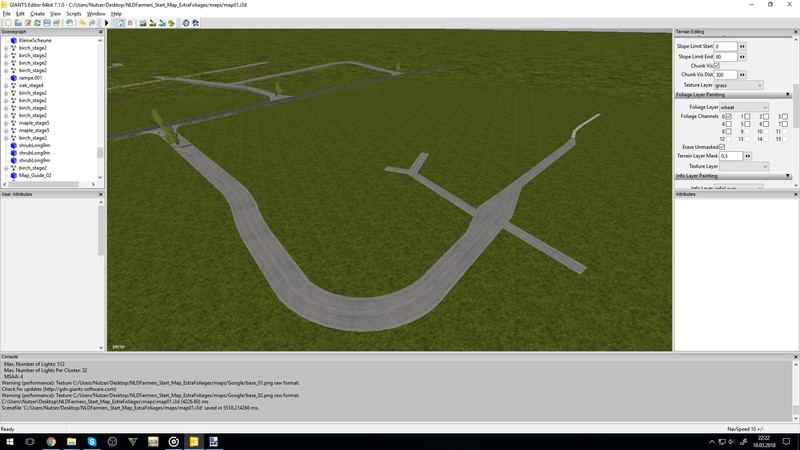Enable Foliage Channel 1 checkbox

(747, 117)
